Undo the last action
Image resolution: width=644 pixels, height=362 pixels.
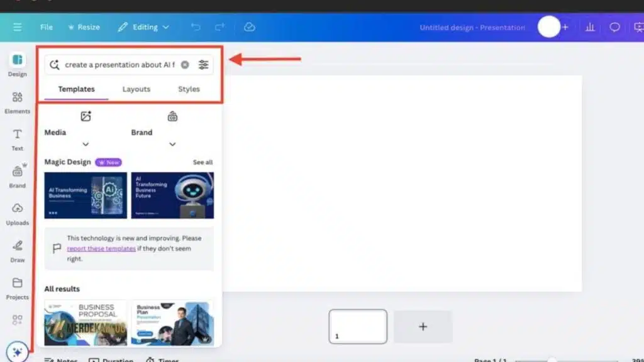(196, 27)
